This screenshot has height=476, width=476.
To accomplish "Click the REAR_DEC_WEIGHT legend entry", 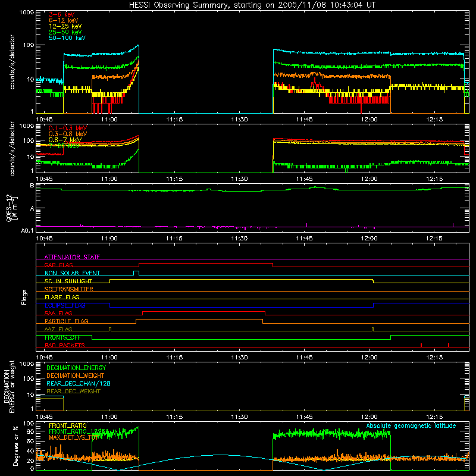I will (x=73, y=392).
